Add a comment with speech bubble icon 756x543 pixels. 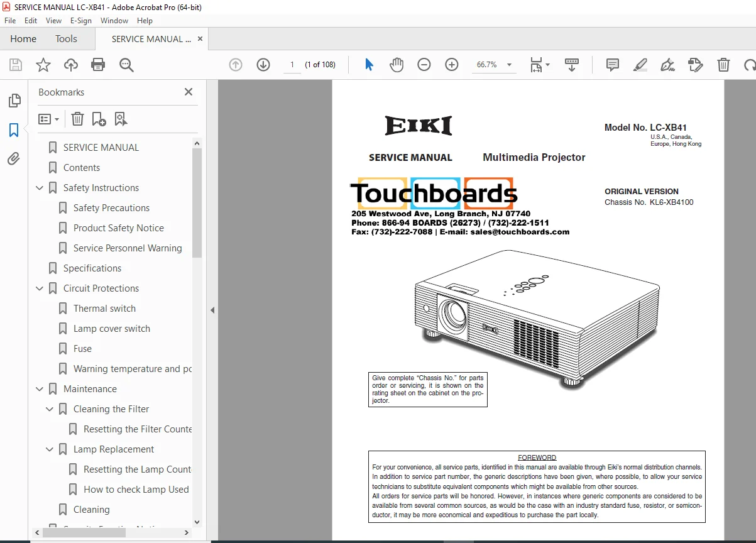(x=612, y=65)
